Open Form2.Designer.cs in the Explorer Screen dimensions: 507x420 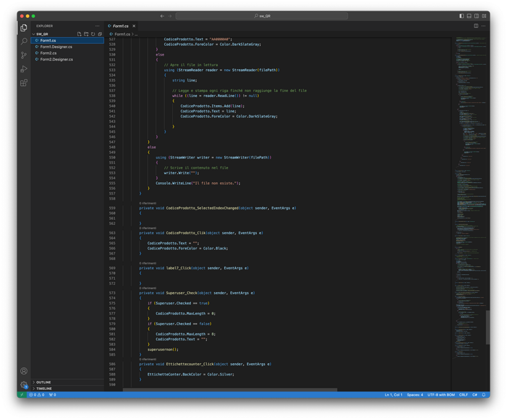67,59
